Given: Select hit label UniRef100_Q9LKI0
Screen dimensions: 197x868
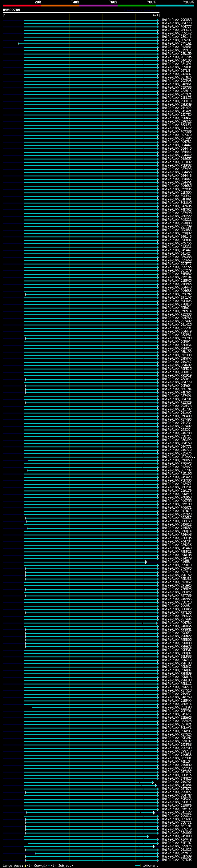Looking at the screenshot, I should click(x=177, y=101).
